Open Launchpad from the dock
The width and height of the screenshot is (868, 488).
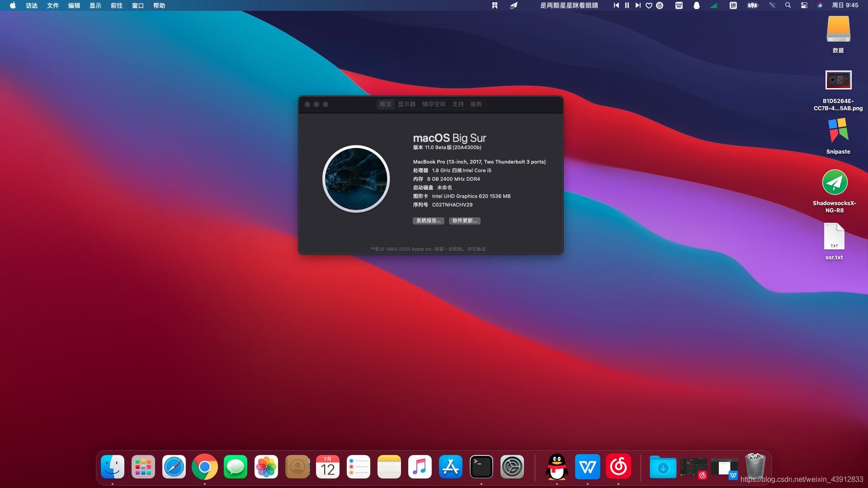point(143,467)
